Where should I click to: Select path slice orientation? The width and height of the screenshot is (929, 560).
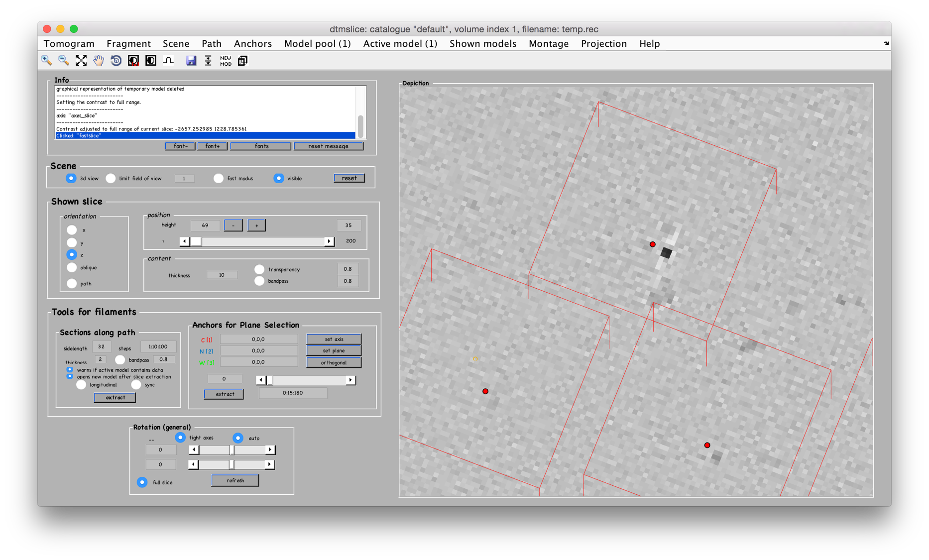72,283
